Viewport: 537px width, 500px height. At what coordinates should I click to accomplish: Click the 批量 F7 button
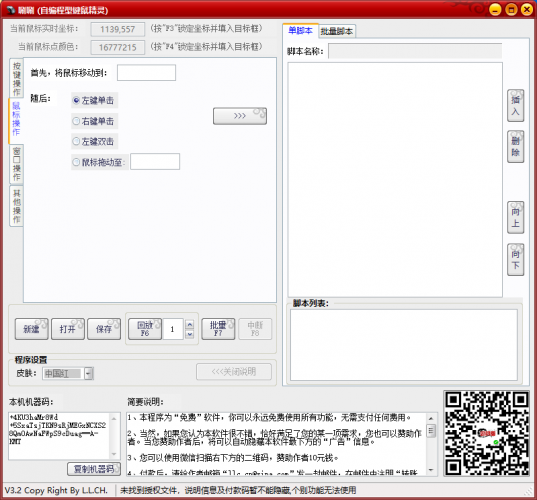click(x=218, y=329)
